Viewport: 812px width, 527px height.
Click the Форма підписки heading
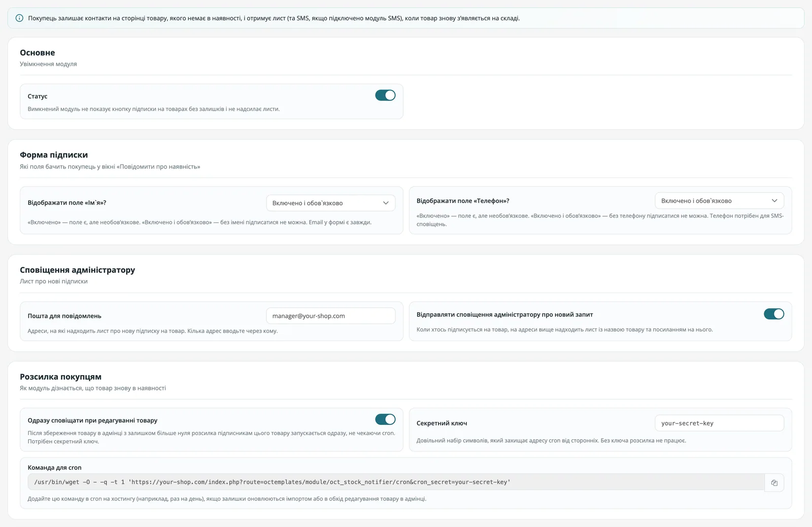click(x=54, y=155)
